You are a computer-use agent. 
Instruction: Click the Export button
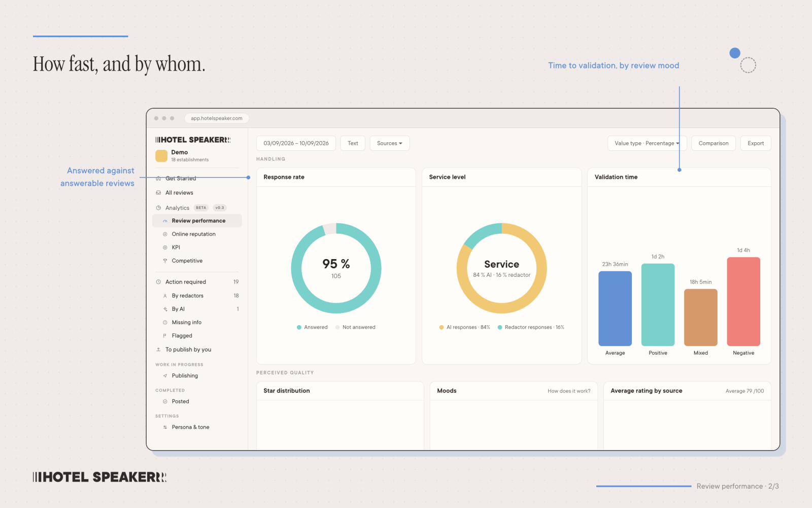pos(756,143)
